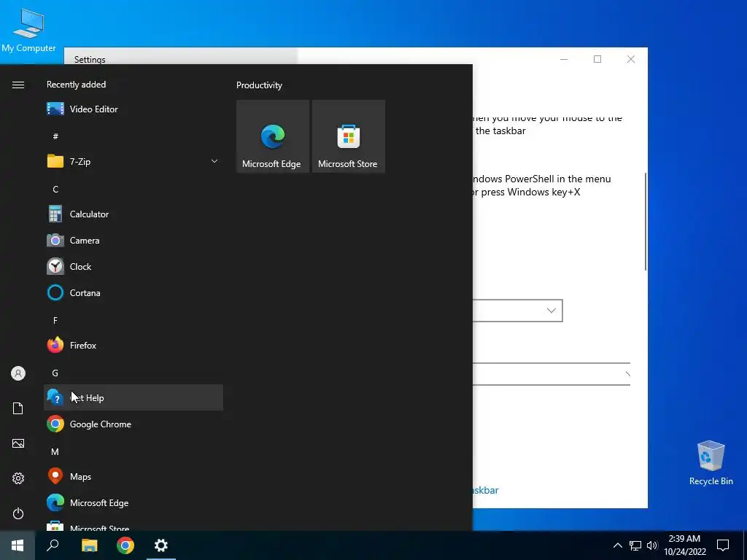Open File Explorer from the taskbar

coord(89,545)
